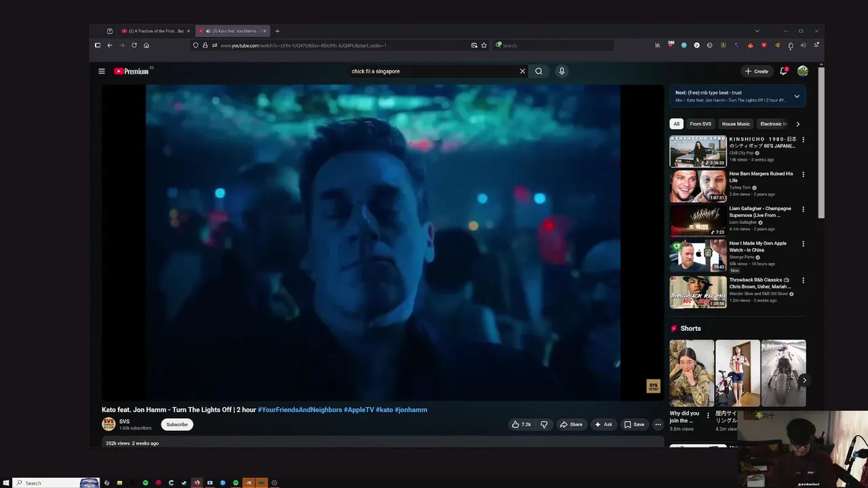
Task: Open options menu for Kinshicho 1980 video
Action: (x=804, y=140)
